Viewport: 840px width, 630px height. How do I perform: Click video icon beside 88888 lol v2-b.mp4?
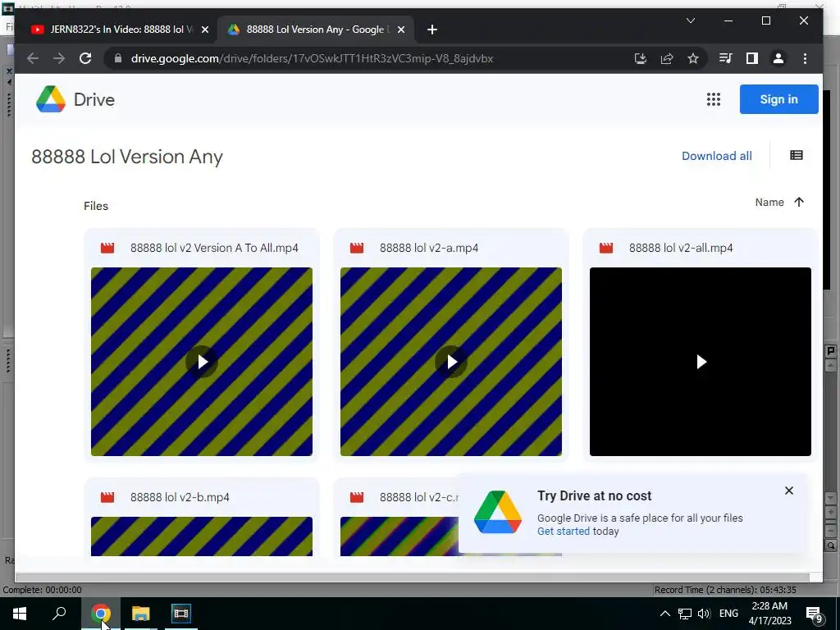[x=107, y=497]
